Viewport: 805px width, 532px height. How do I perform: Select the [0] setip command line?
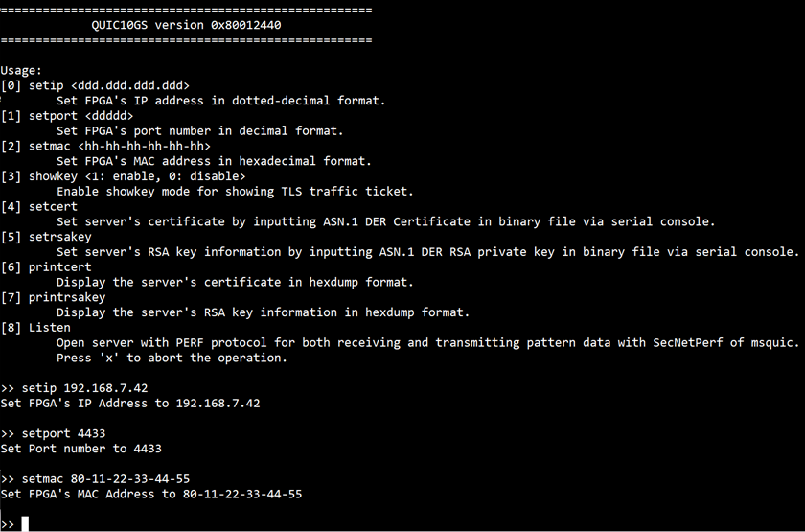point(95,85)
